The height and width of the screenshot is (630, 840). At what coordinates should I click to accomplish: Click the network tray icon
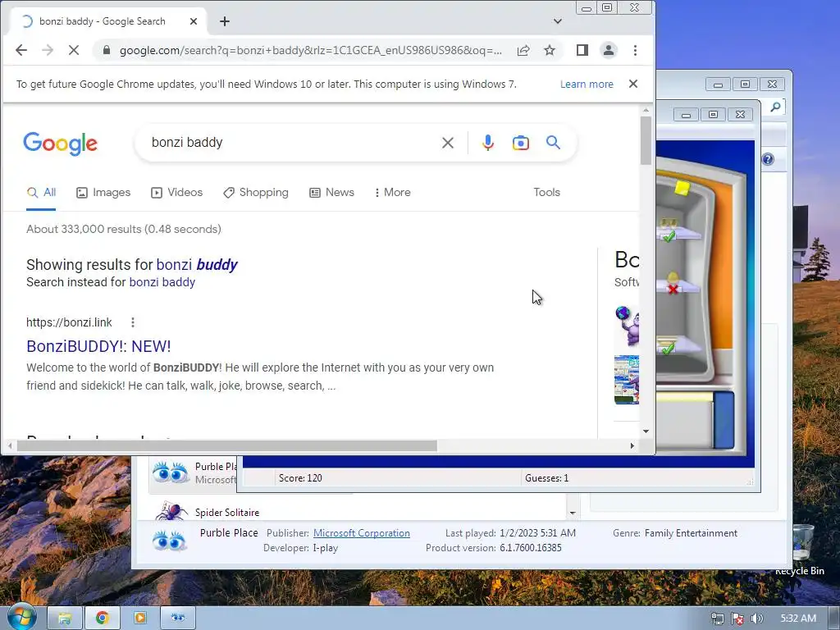[717, 619]
